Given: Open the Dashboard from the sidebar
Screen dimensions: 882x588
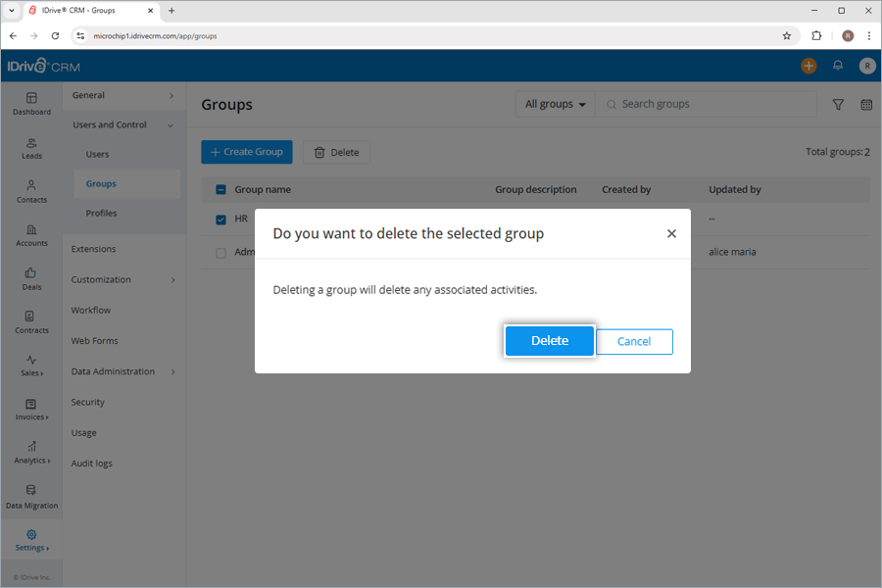Looking at the screenshot, I should [x=31, y=104].
